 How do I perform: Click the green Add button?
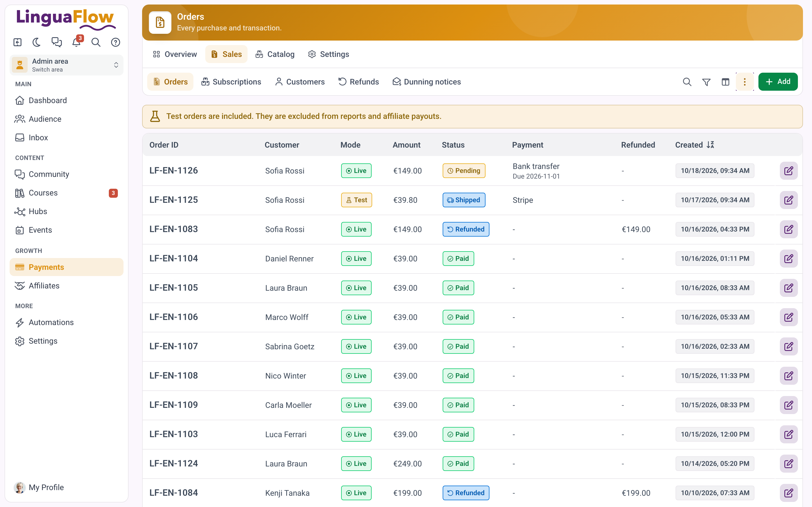coord(778,82)
